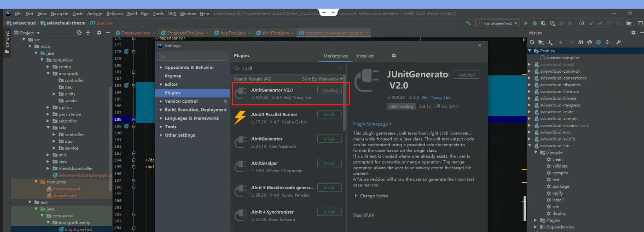Expand Dependencies node in Maven panel
This screenshot has height=232, width=644.
(535, 227)
